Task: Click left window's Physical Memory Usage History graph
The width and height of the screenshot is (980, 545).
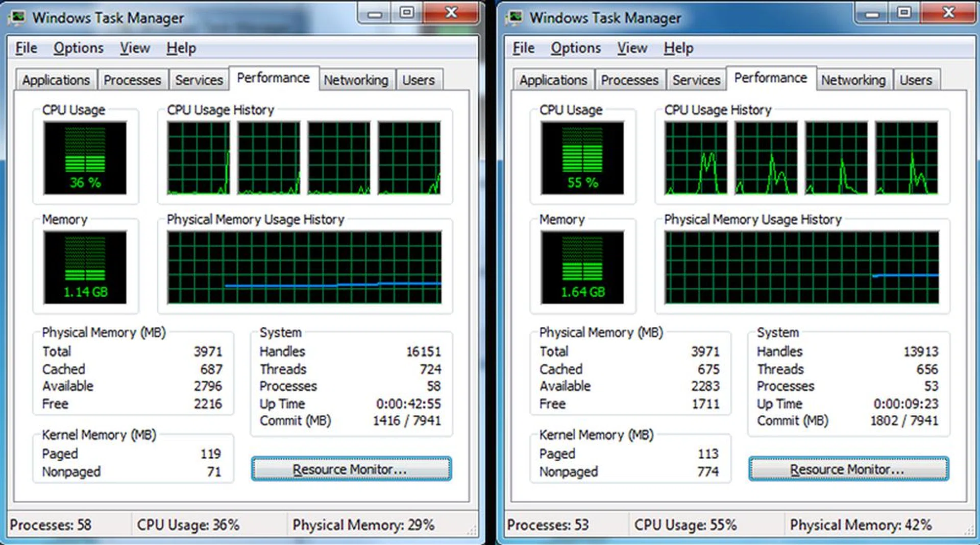Action: tap(304, 267)
